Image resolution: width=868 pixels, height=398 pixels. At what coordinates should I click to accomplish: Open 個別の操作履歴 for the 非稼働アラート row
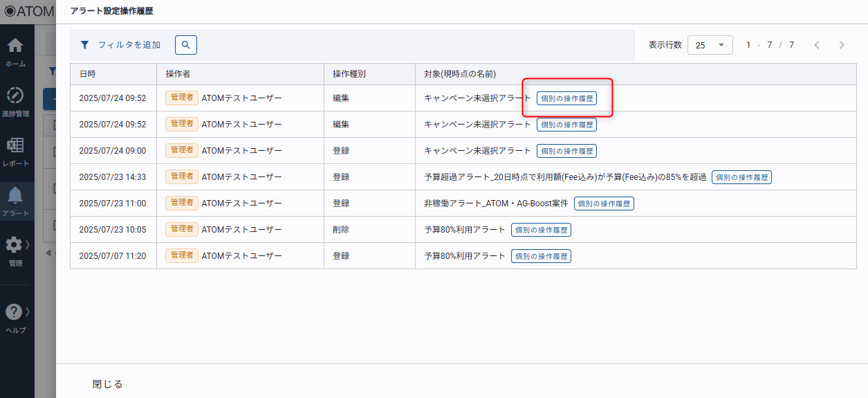[604, 203]
